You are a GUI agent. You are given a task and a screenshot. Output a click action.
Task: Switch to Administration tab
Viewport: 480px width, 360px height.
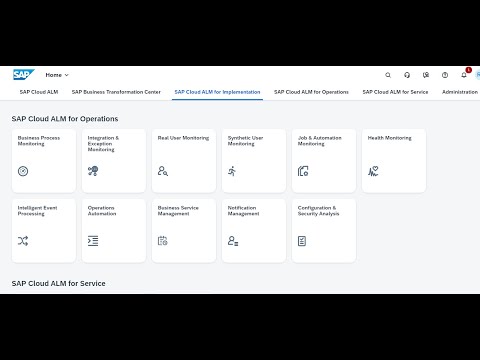tap(460, 92)
